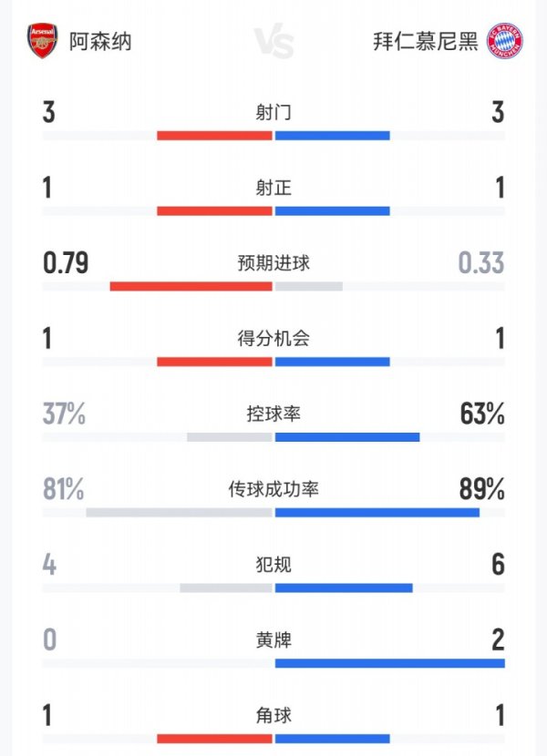Click the Bayern Munich club crest
Image resolution: width=547 pixels, height=756 pixels.
pos(504,42)
